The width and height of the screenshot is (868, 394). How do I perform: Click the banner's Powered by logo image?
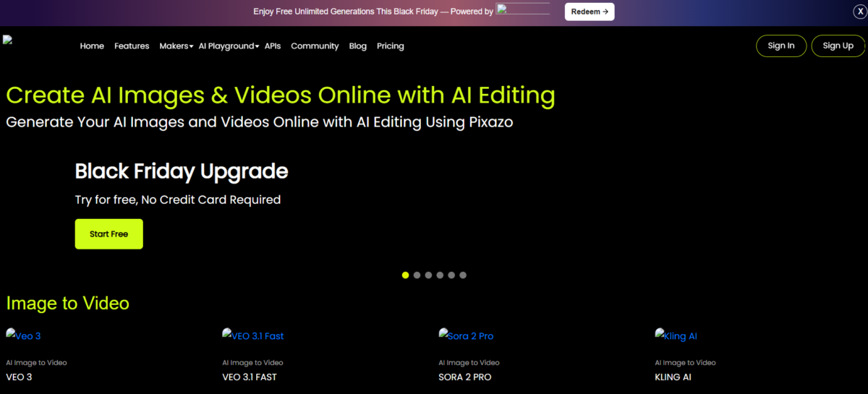tap(523, 9)
